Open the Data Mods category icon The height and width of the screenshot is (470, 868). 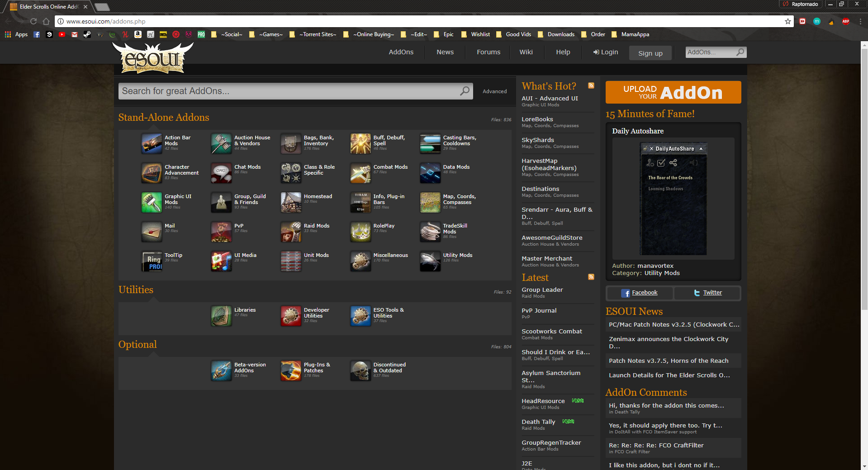coord(430,173)
